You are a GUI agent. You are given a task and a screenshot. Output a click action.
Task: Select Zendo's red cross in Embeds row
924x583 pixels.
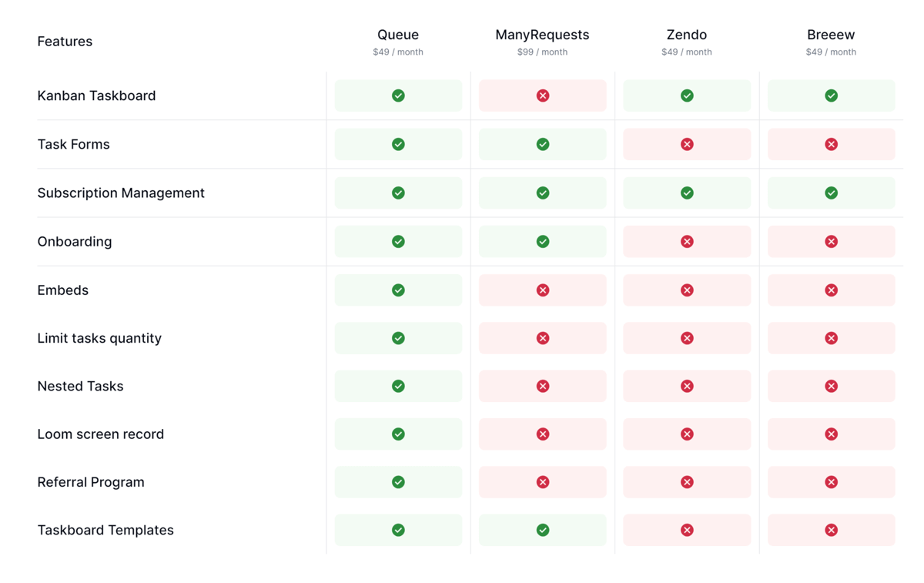click(x=687, y=290)
